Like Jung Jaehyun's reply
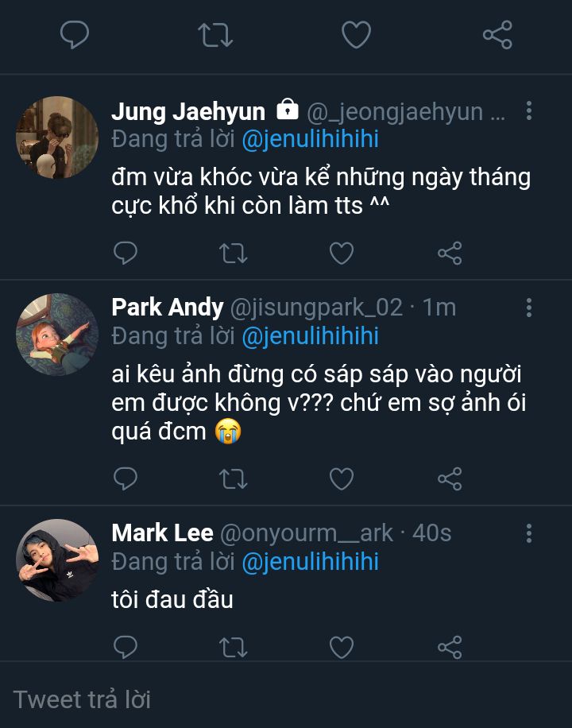The height and width of the screenshot is (728, 572). (x=342, y=254)
